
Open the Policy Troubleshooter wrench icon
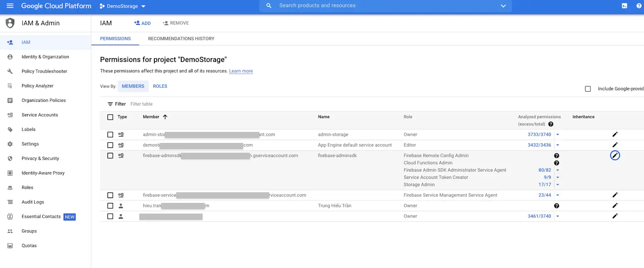[10, 71]
